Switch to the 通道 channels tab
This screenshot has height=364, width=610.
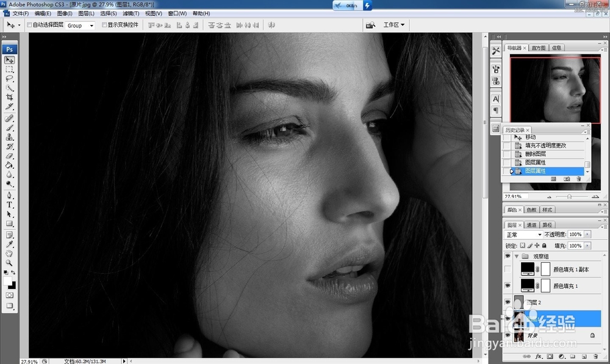pos(531,225)
